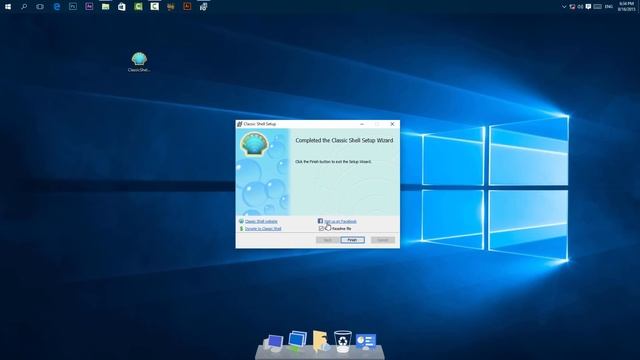The height and width of the screenshot is (360, 640).
Task: Open the Windows Start button
Action: click(x=8, y=7)
